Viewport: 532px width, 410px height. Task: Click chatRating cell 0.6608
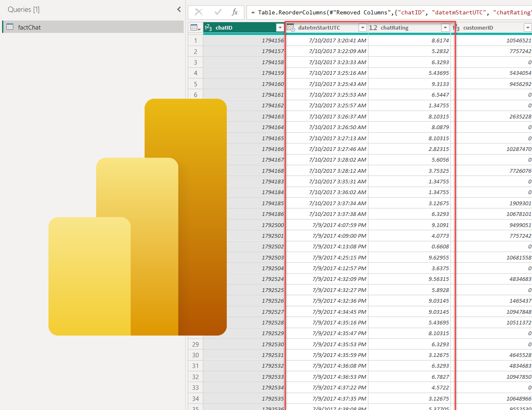(409, 246)
